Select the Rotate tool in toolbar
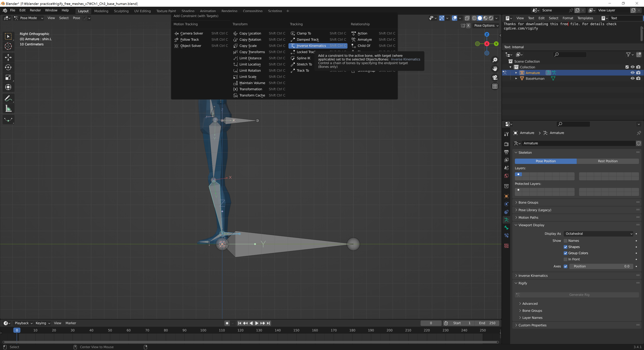 pyautogui.click(x=8, y=67)
